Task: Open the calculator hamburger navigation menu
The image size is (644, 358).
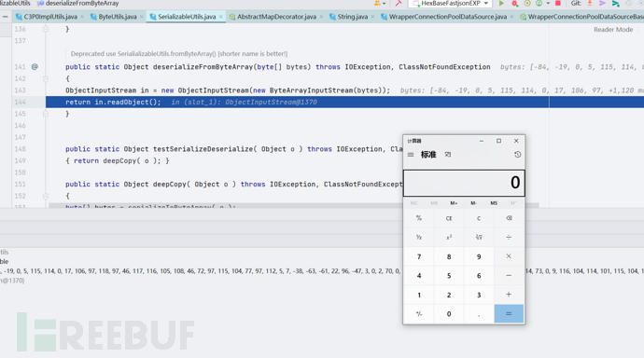Action: coord(411,155)
